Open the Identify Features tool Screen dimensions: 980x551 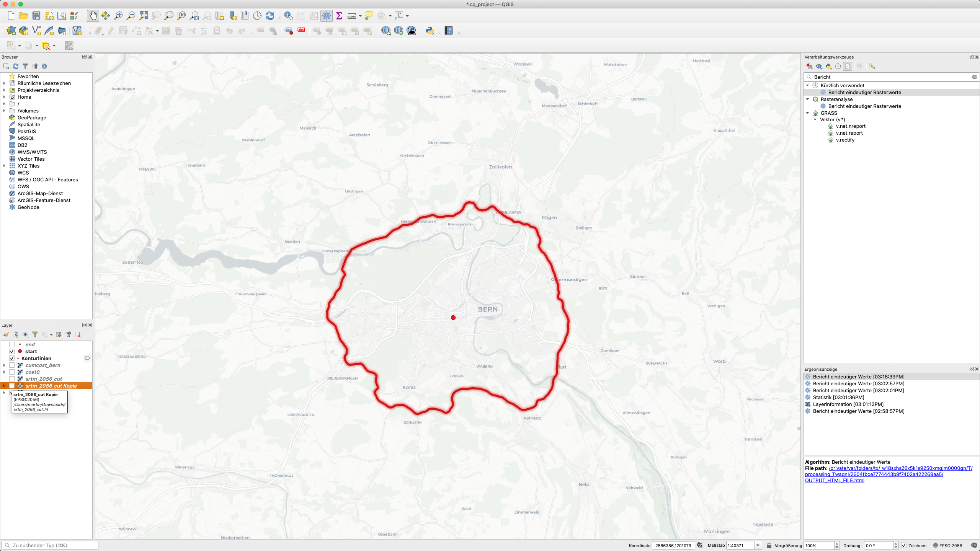click(x=288, y=16)
